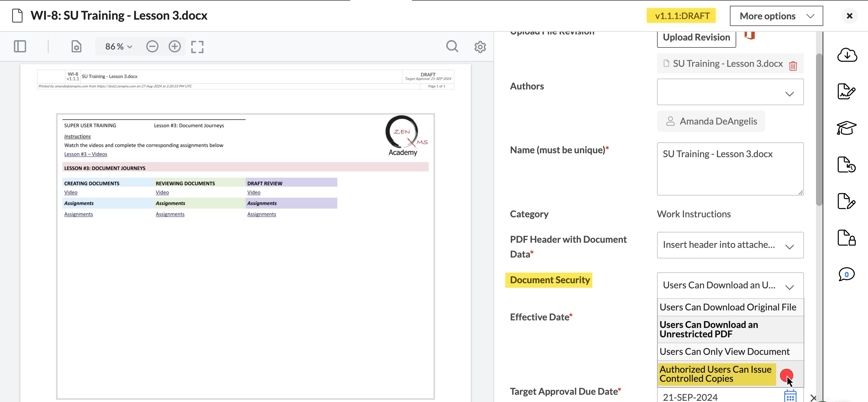Viewport: 868px width, 402px height.
Task: Select Users Can Download an Unrestricted PDF
Action: tap(730, 329)
